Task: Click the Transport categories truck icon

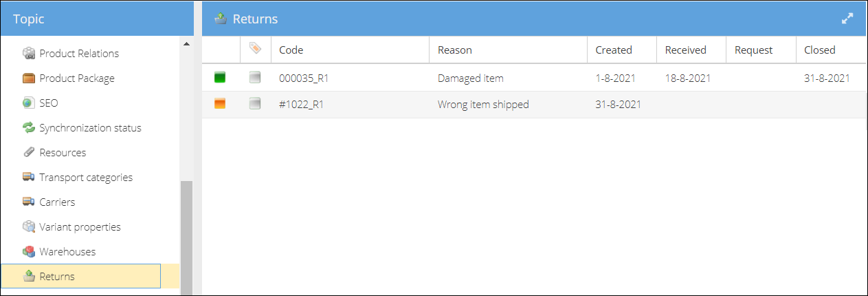Action: [29, 178]
